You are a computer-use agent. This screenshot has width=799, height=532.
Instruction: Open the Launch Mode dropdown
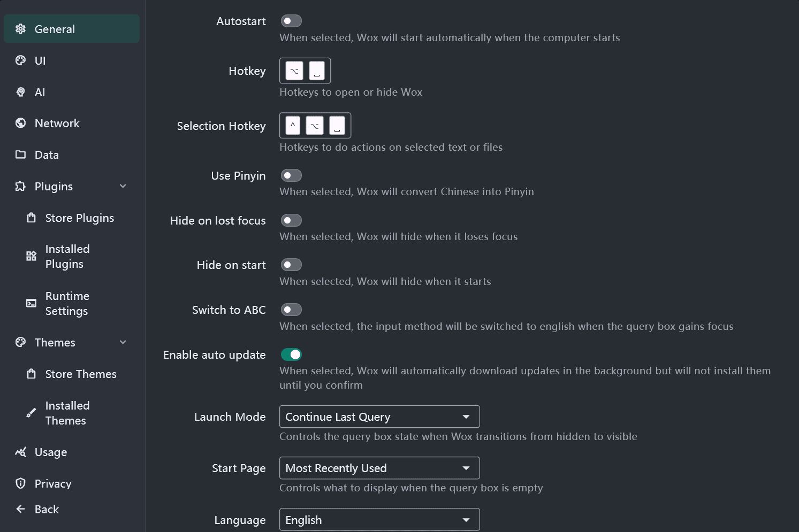point(379,417)
